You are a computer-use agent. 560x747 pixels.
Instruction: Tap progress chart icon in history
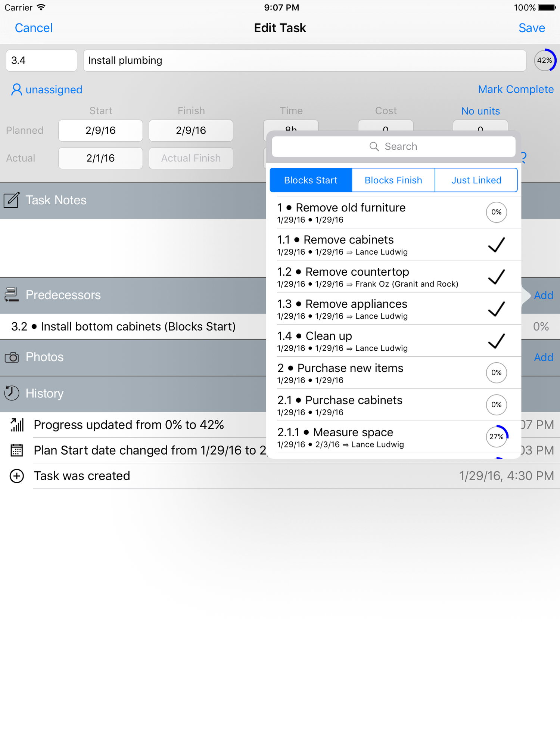click(17, 425)
